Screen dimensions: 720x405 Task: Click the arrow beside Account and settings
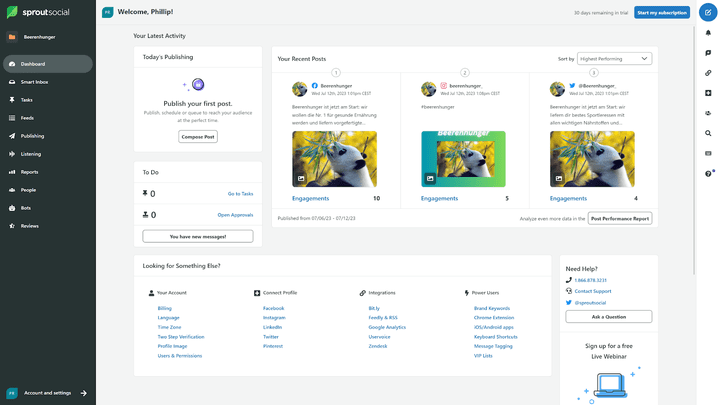pos(84,393)
